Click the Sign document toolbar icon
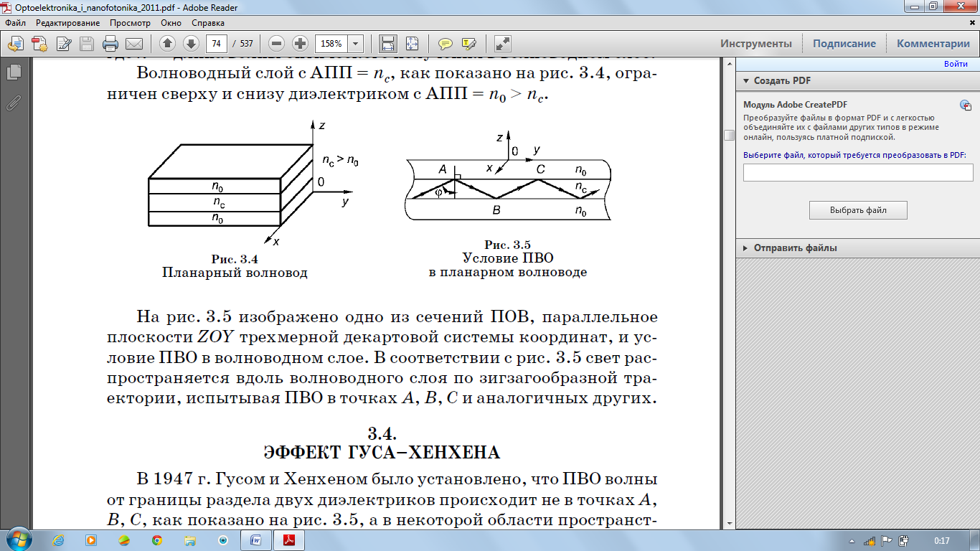The image size is (980, 551). point(63,43)
